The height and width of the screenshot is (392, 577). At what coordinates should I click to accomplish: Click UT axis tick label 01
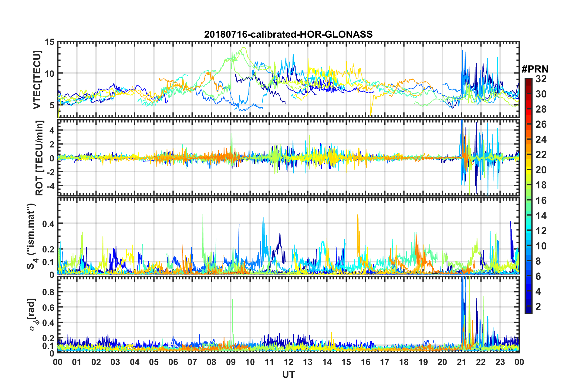click(77, 362)
